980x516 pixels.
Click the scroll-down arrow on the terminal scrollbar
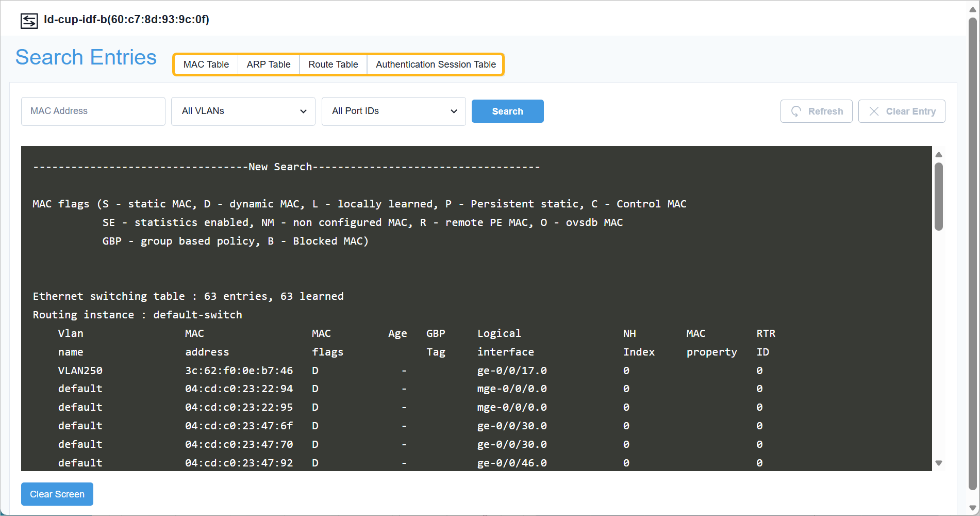[939, 463]
